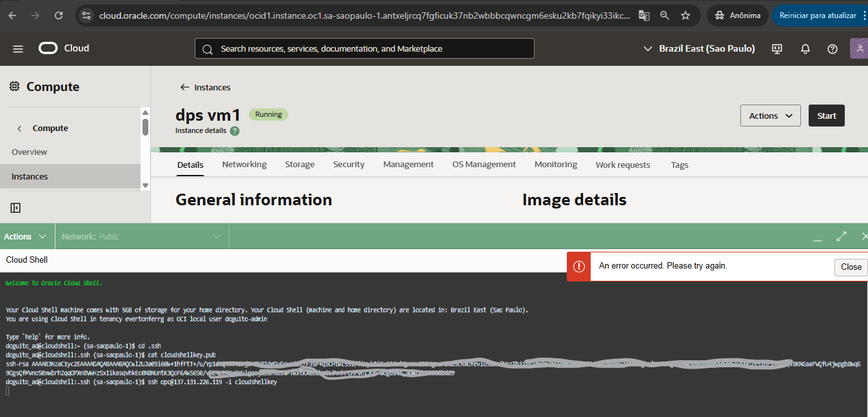
Task: Open the notifications bell
Action: click(805, 48)
